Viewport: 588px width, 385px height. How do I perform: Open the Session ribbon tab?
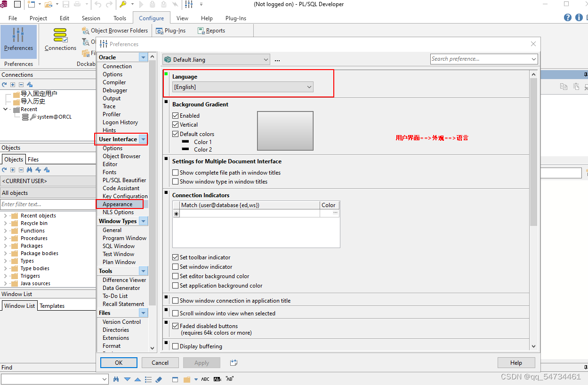pos(91,18)
